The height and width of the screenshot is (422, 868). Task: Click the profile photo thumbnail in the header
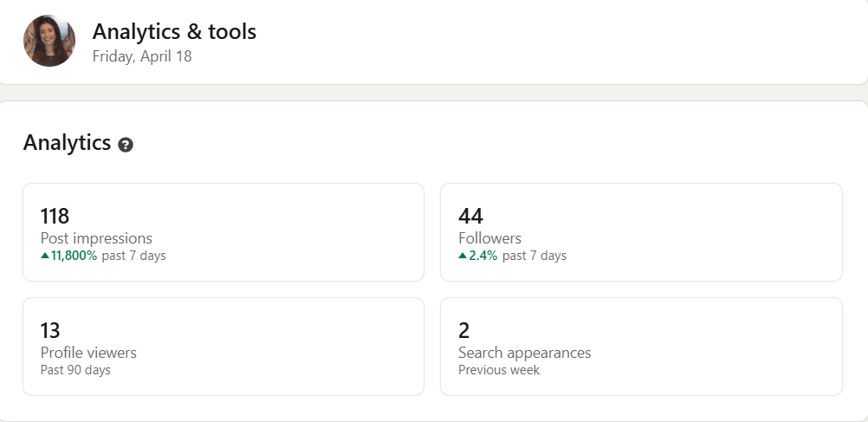[49, 41]
